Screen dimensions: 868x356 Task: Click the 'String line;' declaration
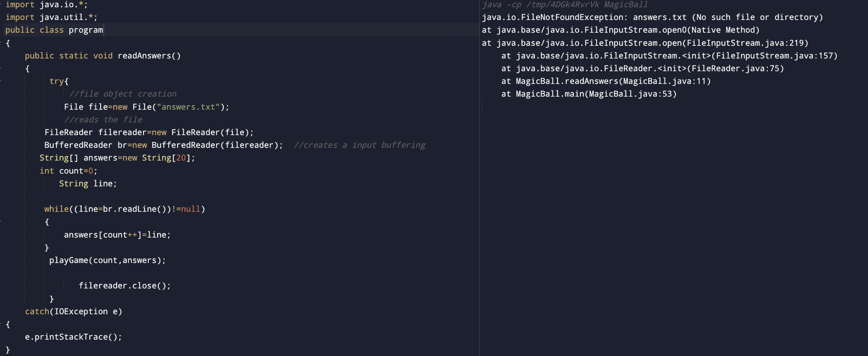click(x=88, y=183)
